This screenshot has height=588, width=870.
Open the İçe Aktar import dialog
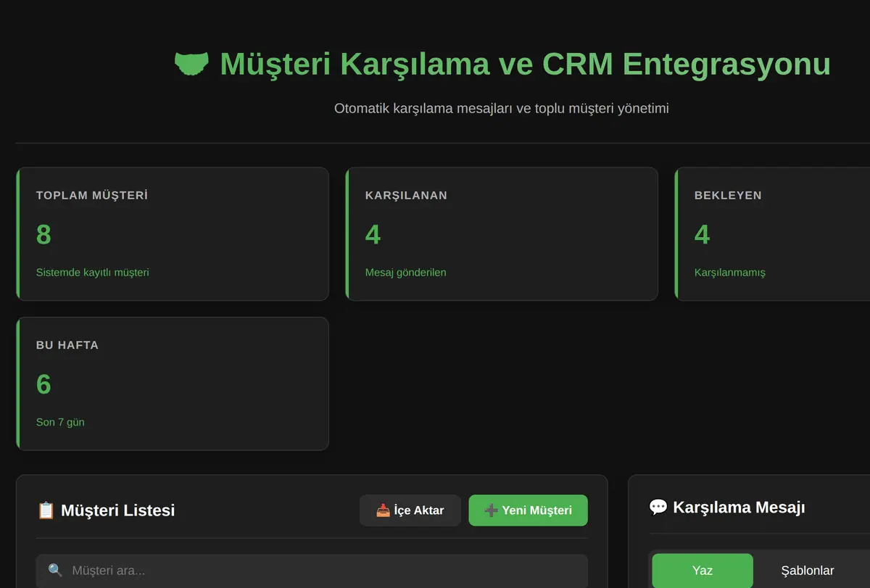pyautogui.click(x=410, y=510)
